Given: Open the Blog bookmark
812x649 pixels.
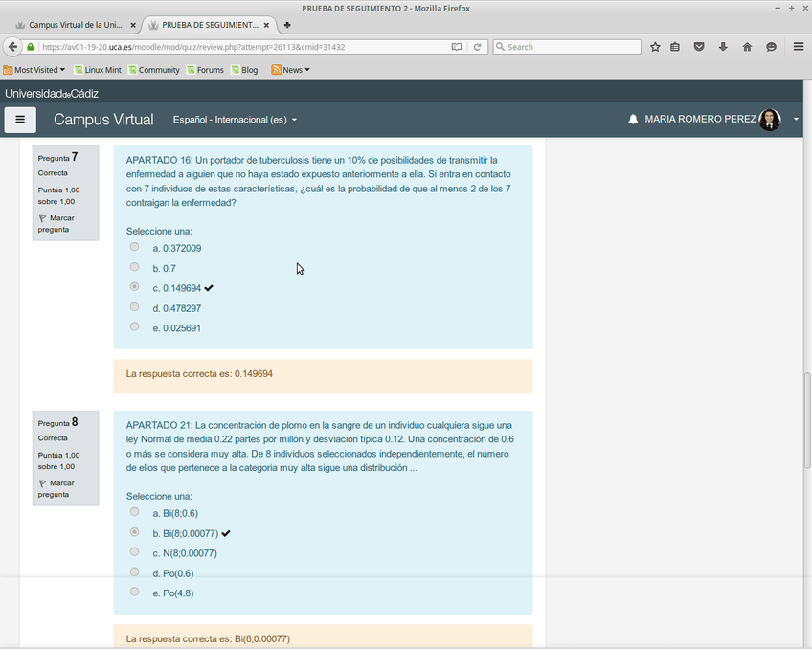Looking at the screenshot, I should click(244, 69).
